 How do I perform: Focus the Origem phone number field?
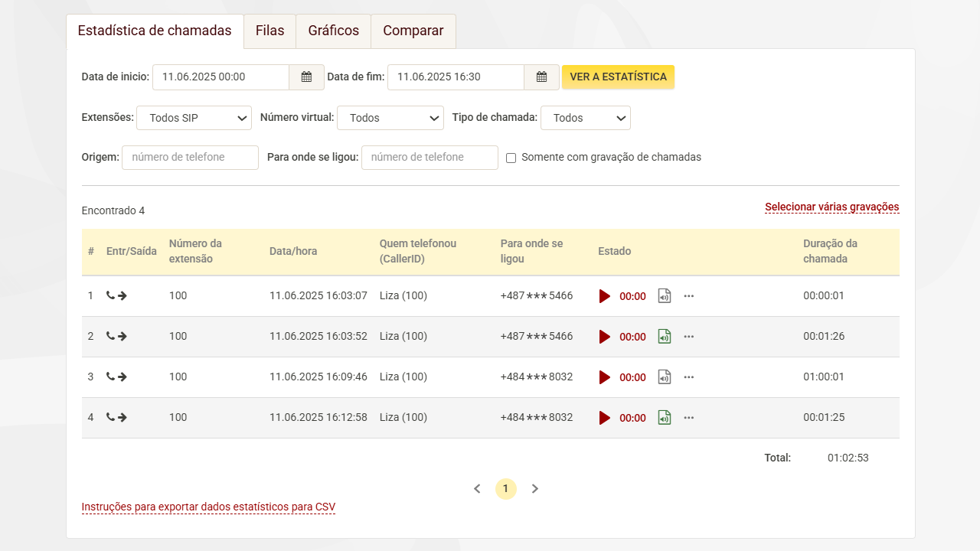point(190,158)
